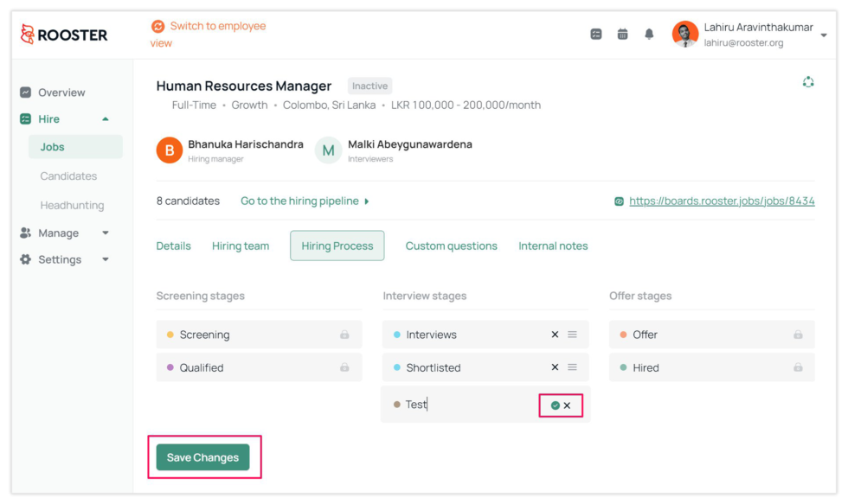Open the calendar icon near notifications

(623, 33)
